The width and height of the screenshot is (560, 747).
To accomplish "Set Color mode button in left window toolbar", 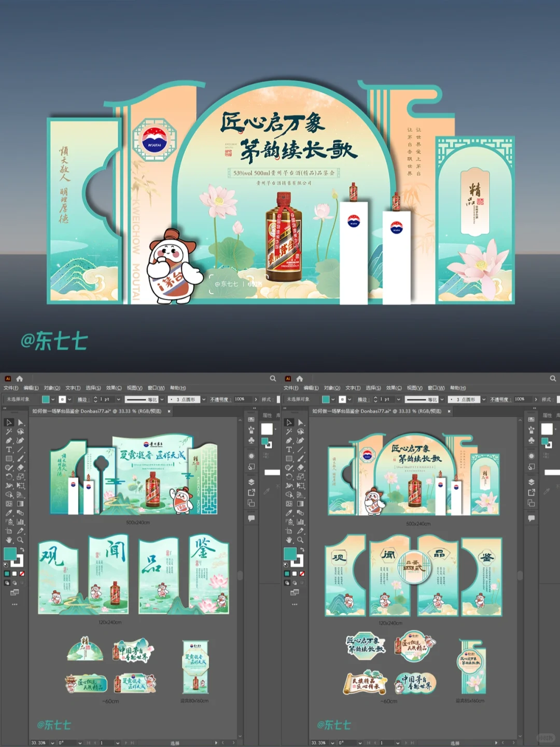I will (7, 574).
